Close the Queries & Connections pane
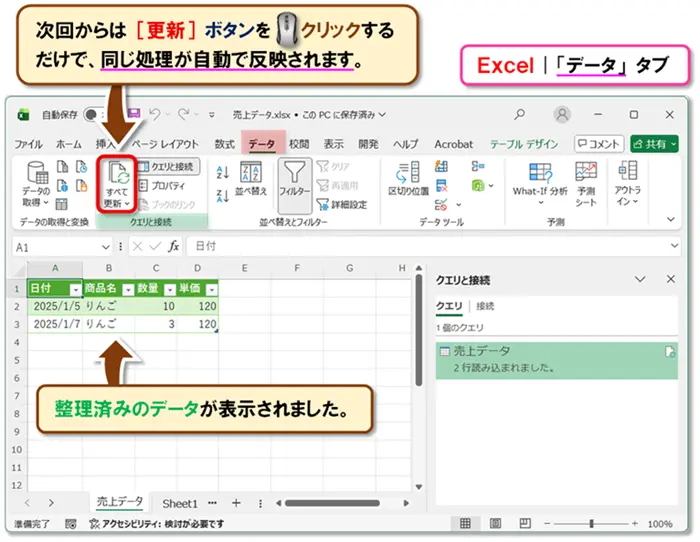 (x=671, y=279)
